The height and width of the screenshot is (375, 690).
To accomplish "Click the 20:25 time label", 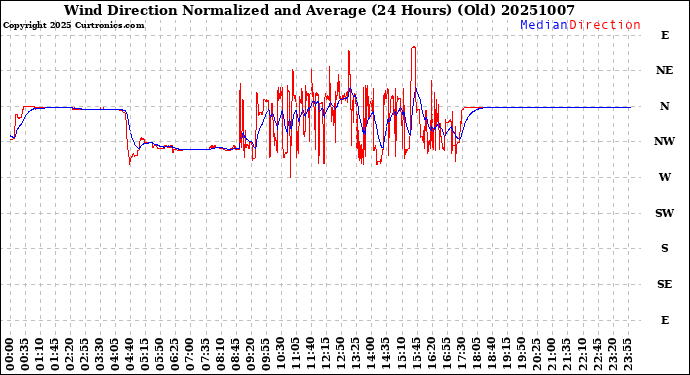I will point(536,354).
